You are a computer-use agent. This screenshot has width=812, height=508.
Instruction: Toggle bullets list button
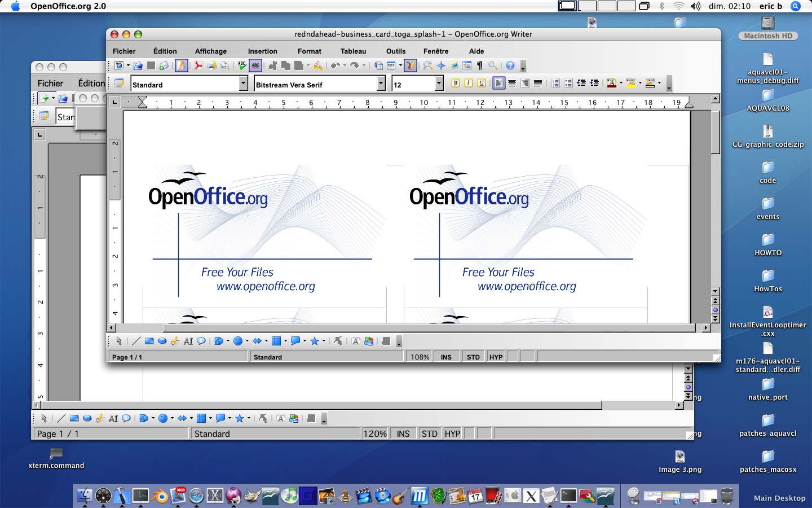click(568, 83)
